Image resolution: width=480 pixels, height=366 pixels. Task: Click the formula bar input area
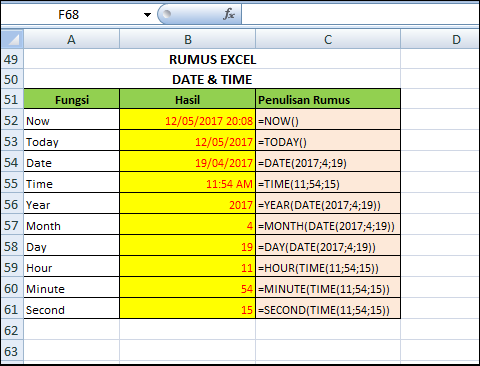[360, 15]
